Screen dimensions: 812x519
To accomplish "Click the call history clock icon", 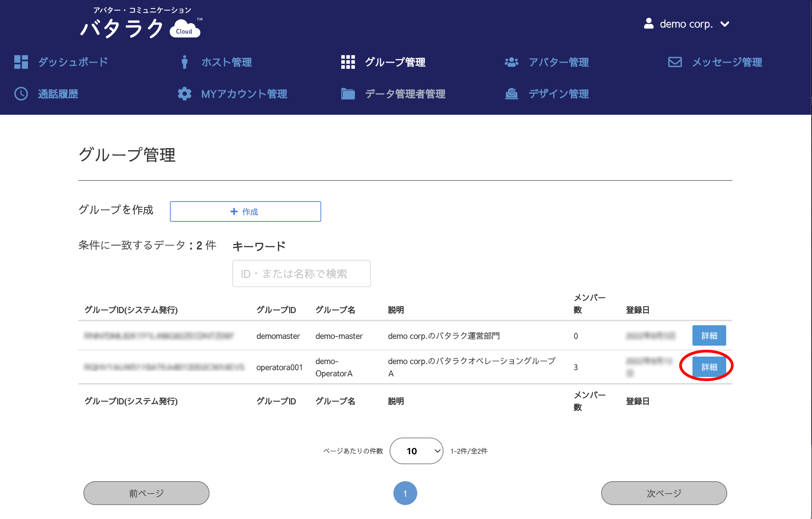I will tap(21, 94).
